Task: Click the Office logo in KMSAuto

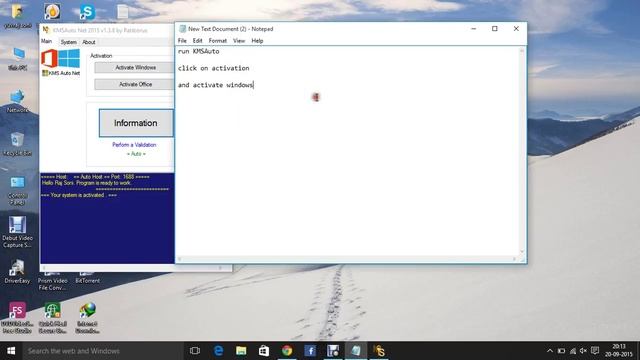Action: pos(49,58)
